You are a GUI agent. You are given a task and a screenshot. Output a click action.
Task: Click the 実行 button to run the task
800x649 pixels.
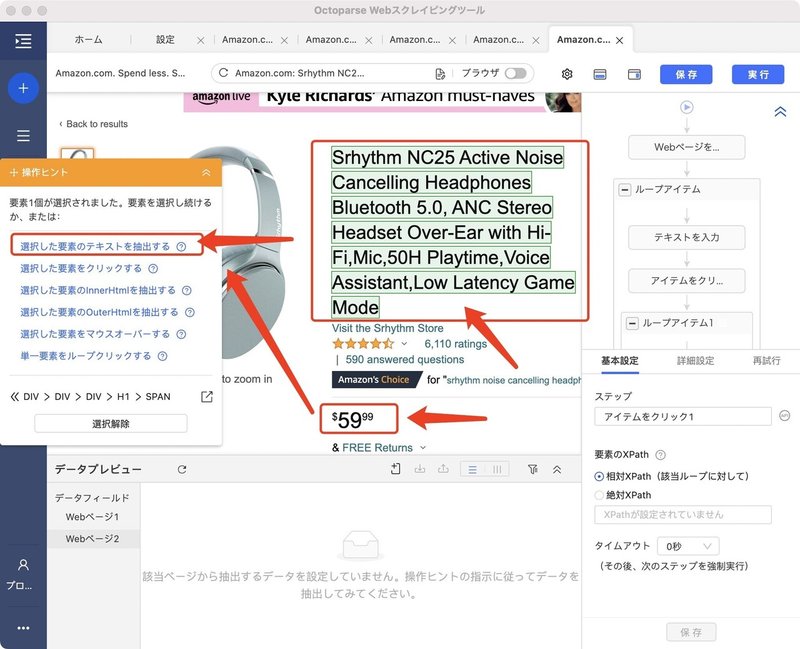click(x=756, y=74)
